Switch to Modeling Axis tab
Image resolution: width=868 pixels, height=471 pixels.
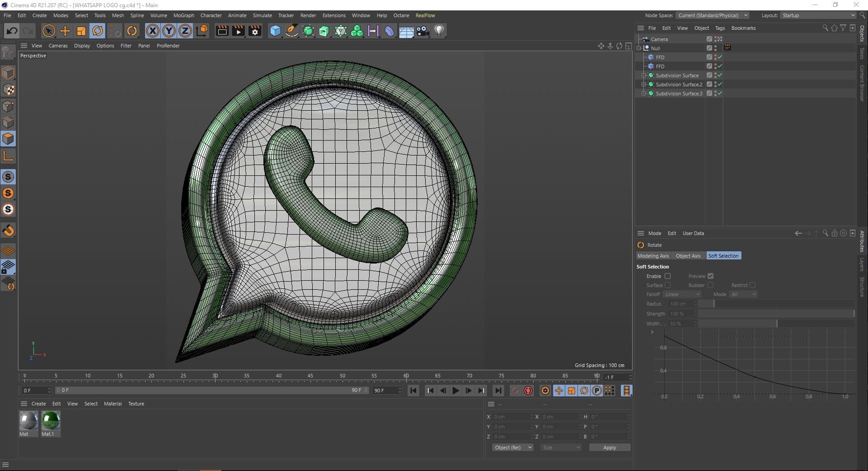tap(653, 256)
